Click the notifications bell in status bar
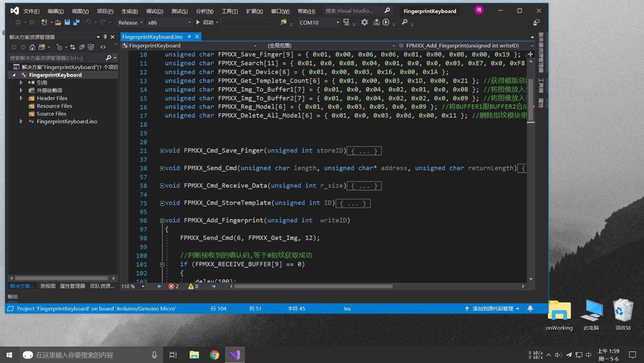This screenshot has width=644, height=363. tap(530, 309)
